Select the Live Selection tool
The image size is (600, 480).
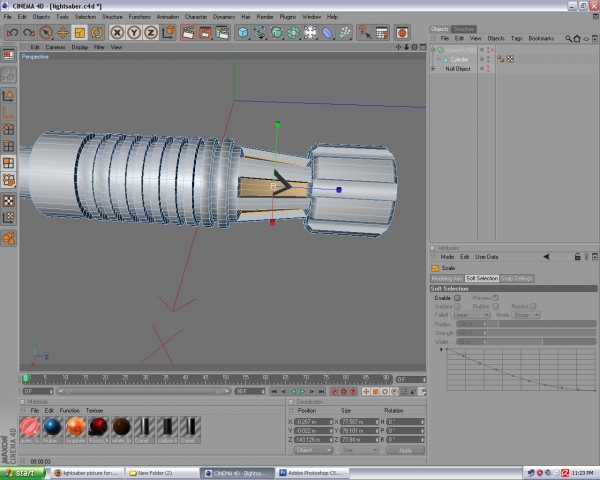46,33
